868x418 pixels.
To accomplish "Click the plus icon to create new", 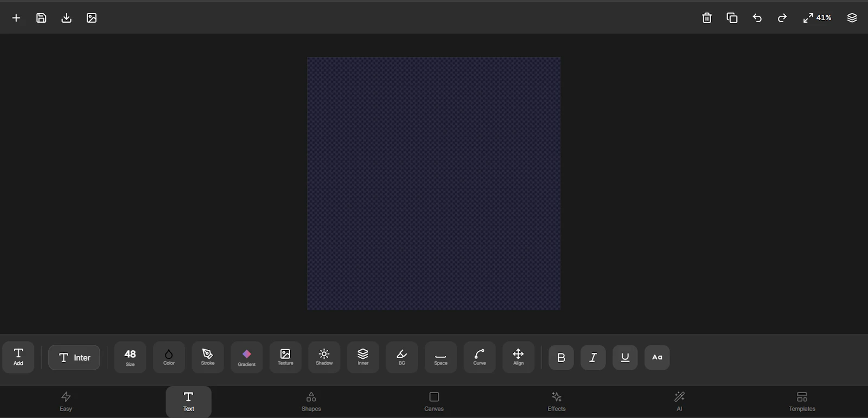I will (16, 18).
